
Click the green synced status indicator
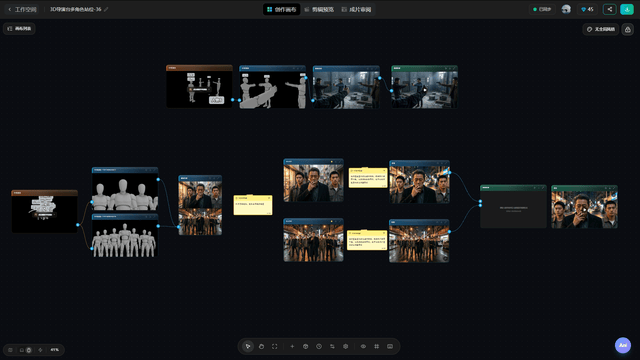(542, 9)
